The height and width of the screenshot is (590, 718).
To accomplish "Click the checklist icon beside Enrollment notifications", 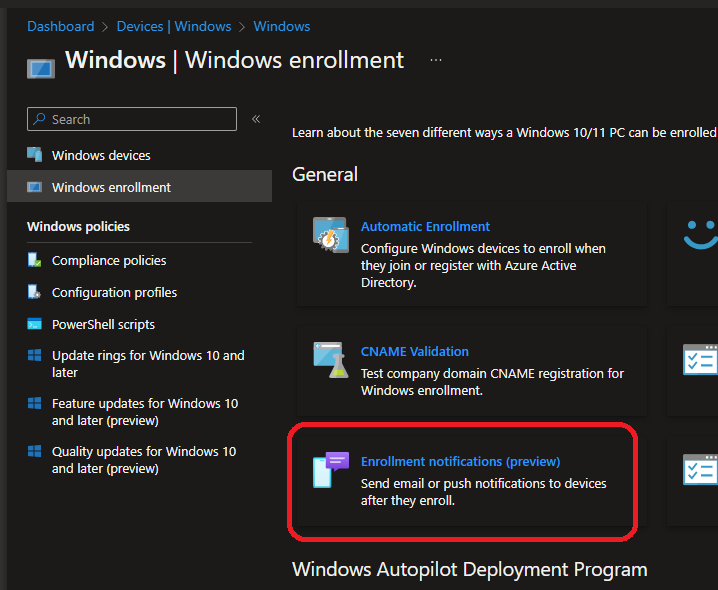I will [x=701, y=470].
